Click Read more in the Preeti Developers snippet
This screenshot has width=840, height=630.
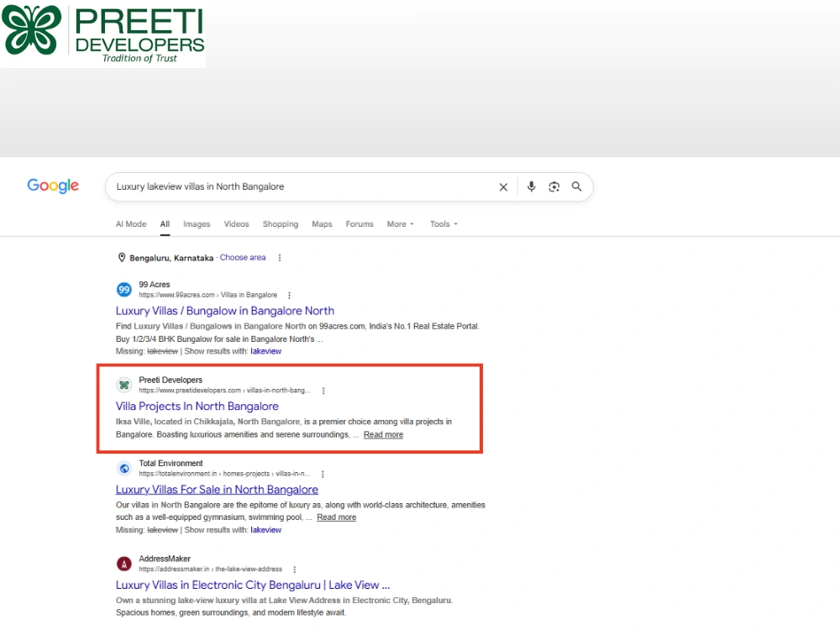coord(384,434)
